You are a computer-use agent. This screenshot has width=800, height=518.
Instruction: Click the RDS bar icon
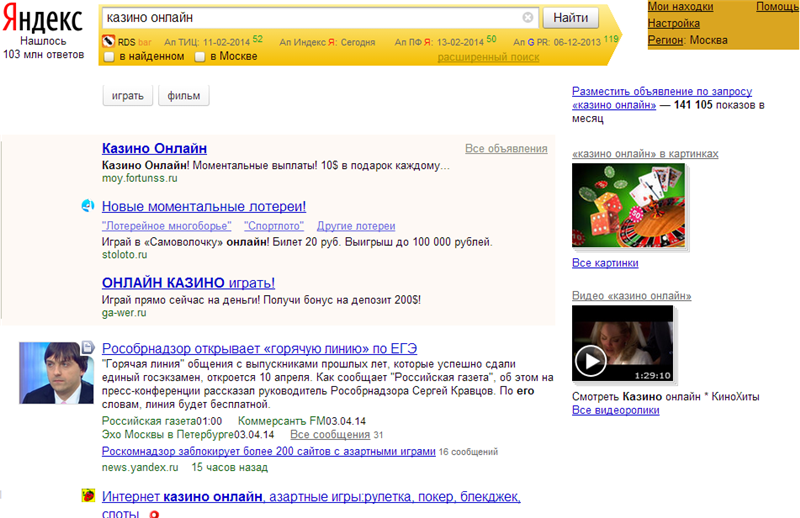click(x=108, y=41)
